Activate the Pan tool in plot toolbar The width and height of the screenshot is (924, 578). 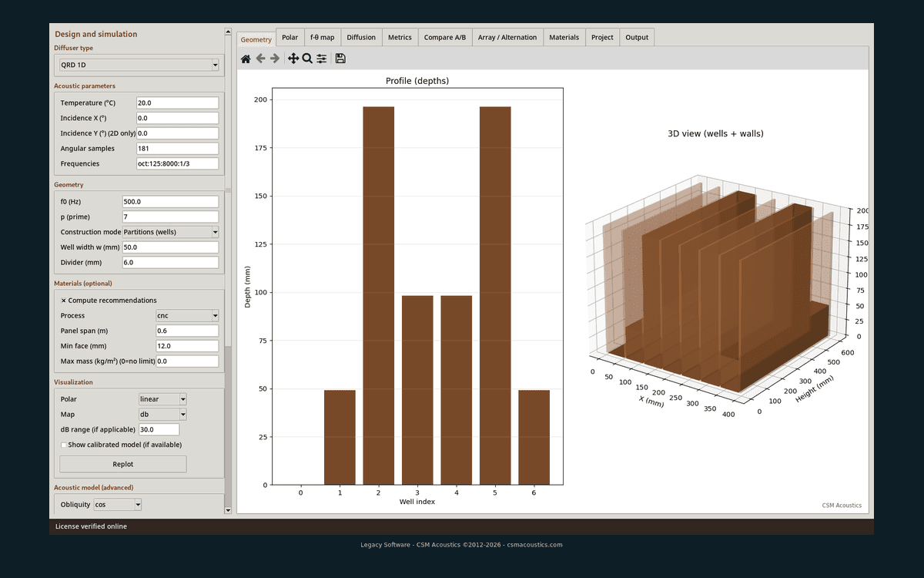pyautogui.click(x=293, y=59)
